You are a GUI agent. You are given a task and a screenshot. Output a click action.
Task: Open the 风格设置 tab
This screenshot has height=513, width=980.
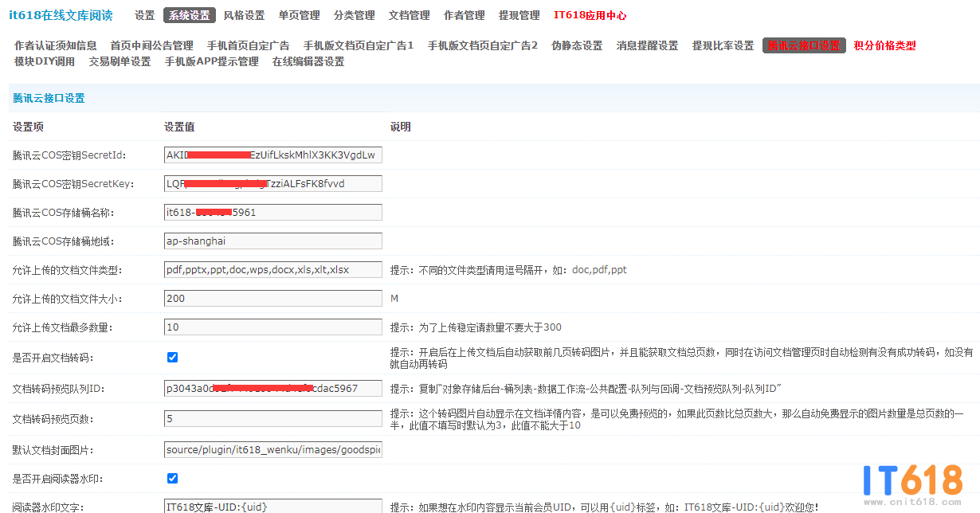(244, 15)
